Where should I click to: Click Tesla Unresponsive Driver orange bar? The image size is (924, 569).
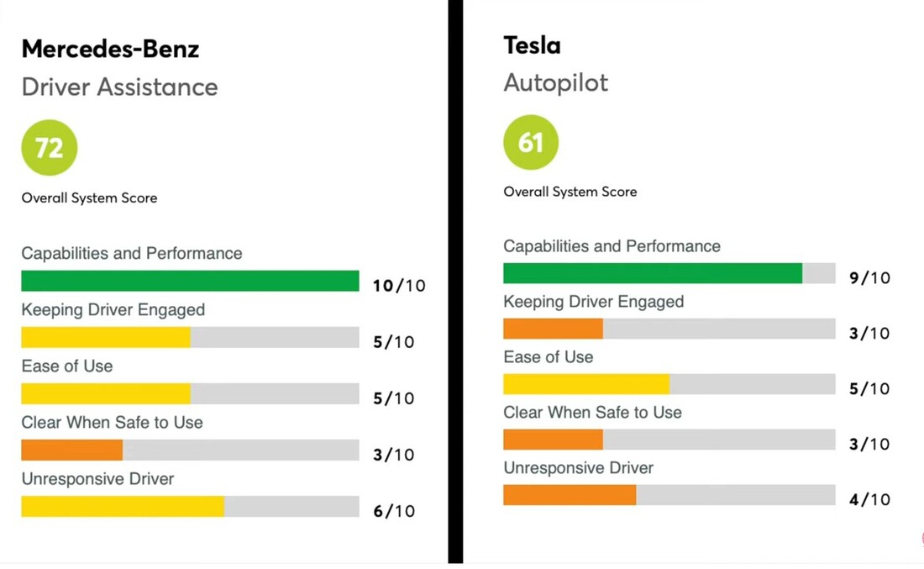(570, 495)
